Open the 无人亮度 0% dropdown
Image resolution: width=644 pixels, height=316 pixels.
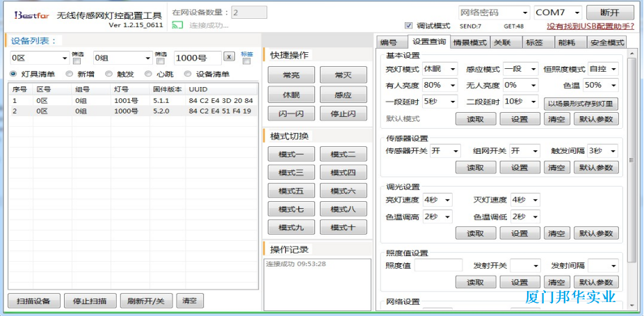point(520,85)
